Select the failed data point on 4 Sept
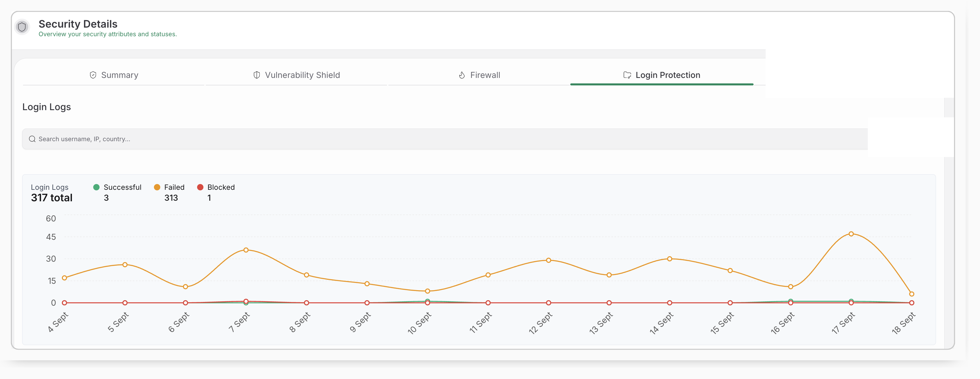 [65, 278]
